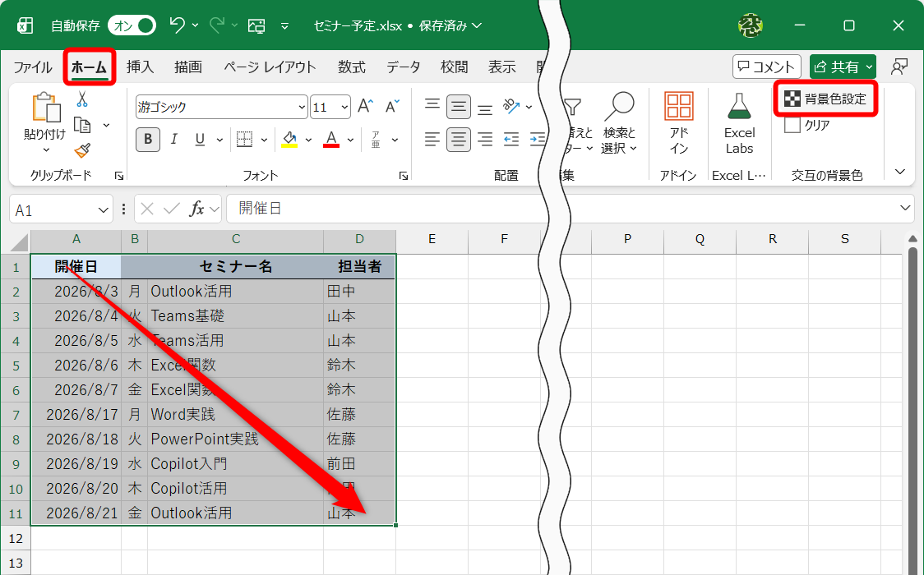Viewport: 924px width, 575px height.
Task: Align text left
Action: 432,140
